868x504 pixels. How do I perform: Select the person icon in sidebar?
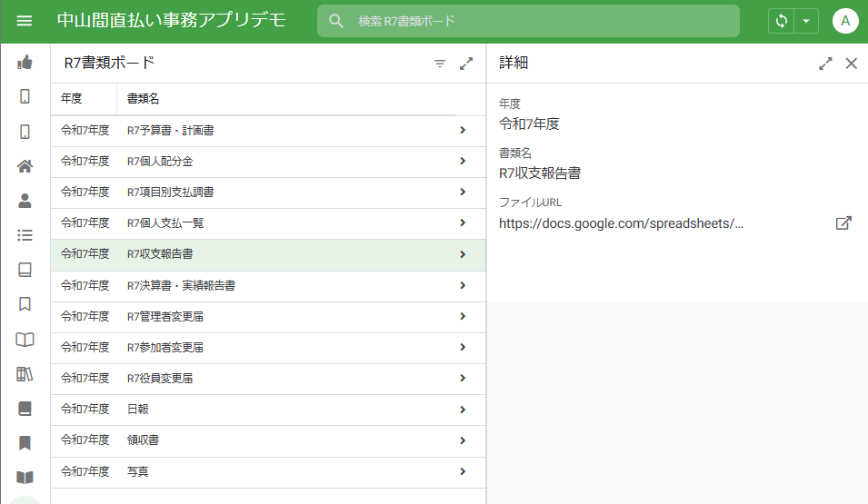[x=25, y=201]
